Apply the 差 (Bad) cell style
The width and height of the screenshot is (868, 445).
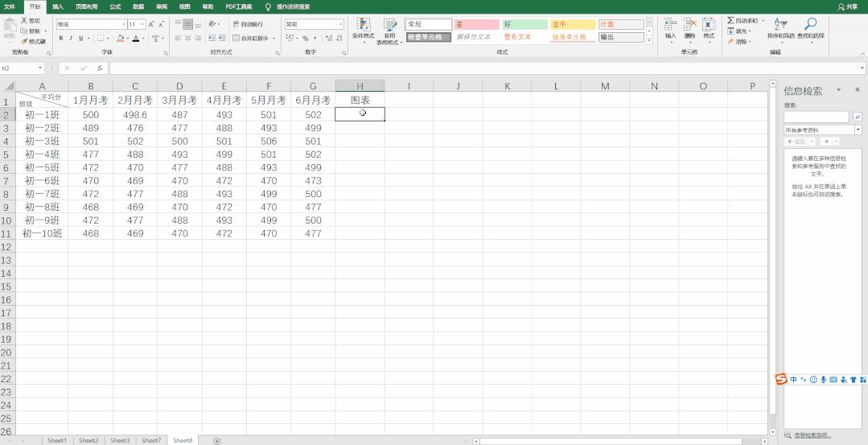[476, 24]
